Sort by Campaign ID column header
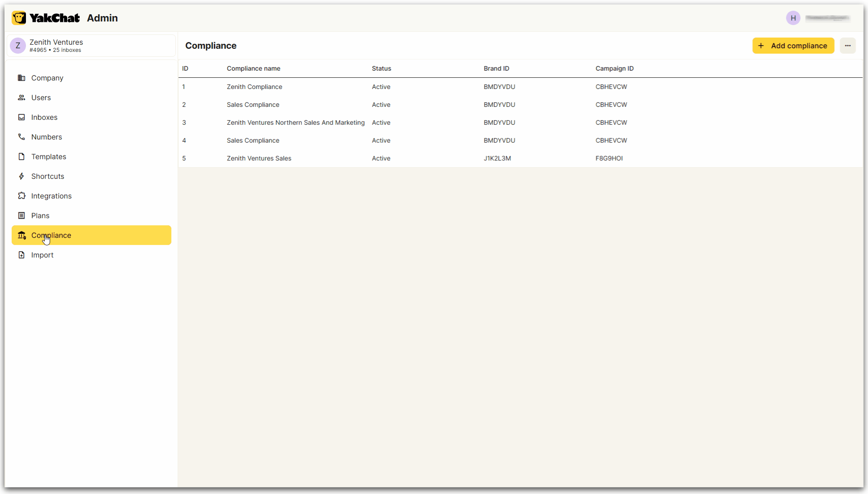The image size is (868, 494). pos(614,68)
